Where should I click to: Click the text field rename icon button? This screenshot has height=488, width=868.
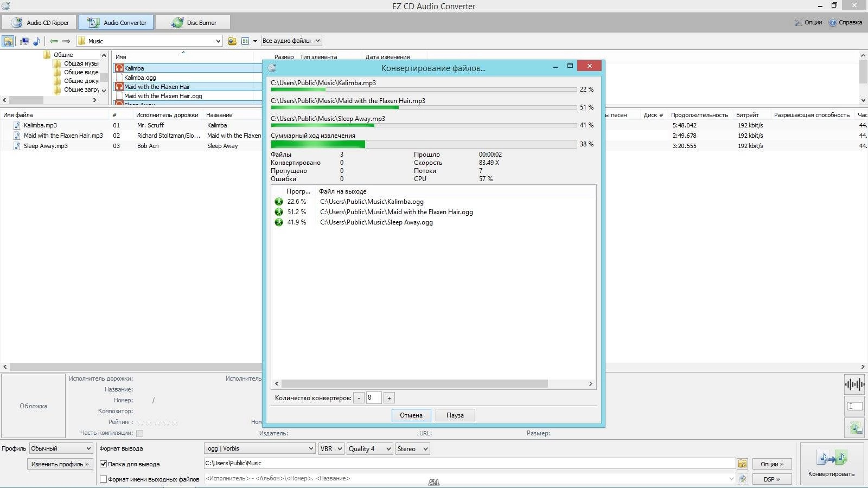pos(854,406)
